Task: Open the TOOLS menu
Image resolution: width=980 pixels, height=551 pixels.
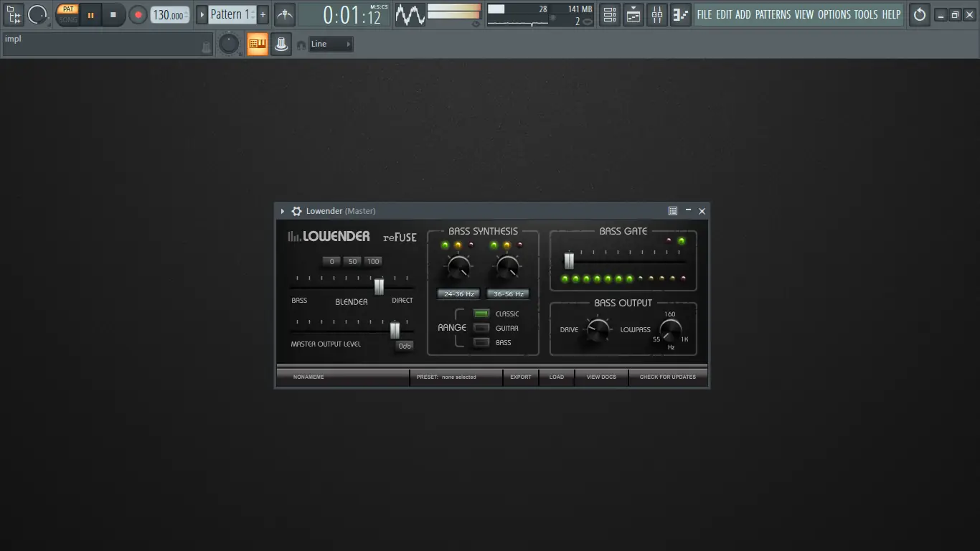Action: (866, 14)
